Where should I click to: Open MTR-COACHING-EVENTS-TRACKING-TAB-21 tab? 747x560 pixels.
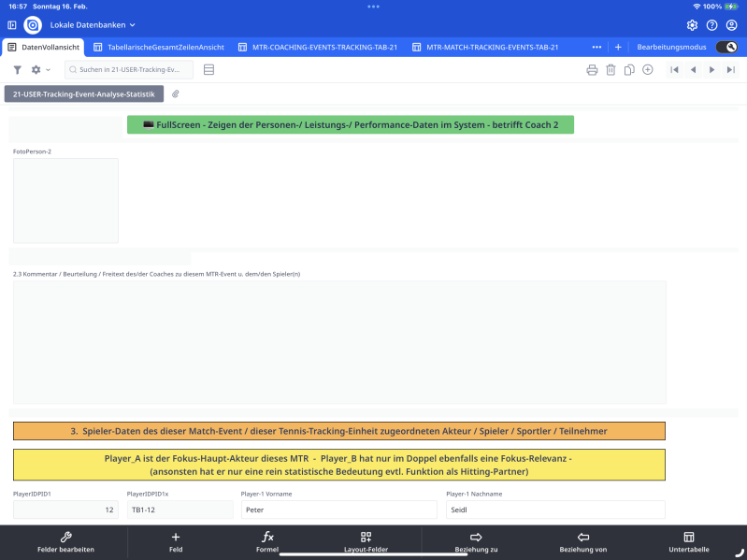coord(318,47)
